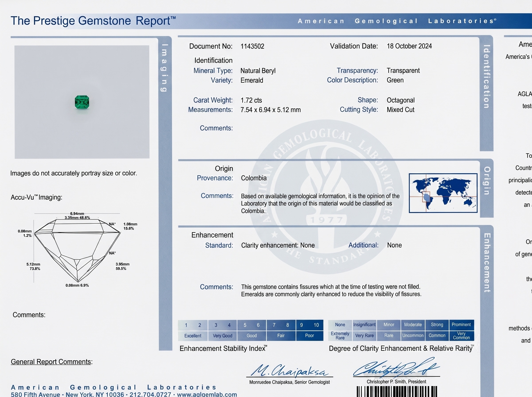
Task: Click the document number 1143502
Action: 252,46
